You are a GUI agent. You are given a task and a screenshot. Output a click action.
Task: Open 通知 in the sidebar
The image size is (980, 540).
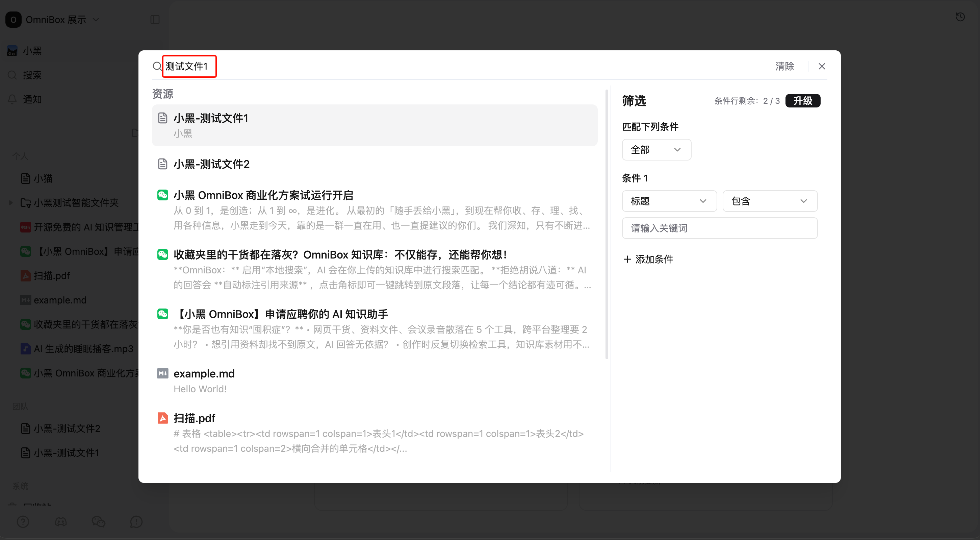(x=32, y=99)
